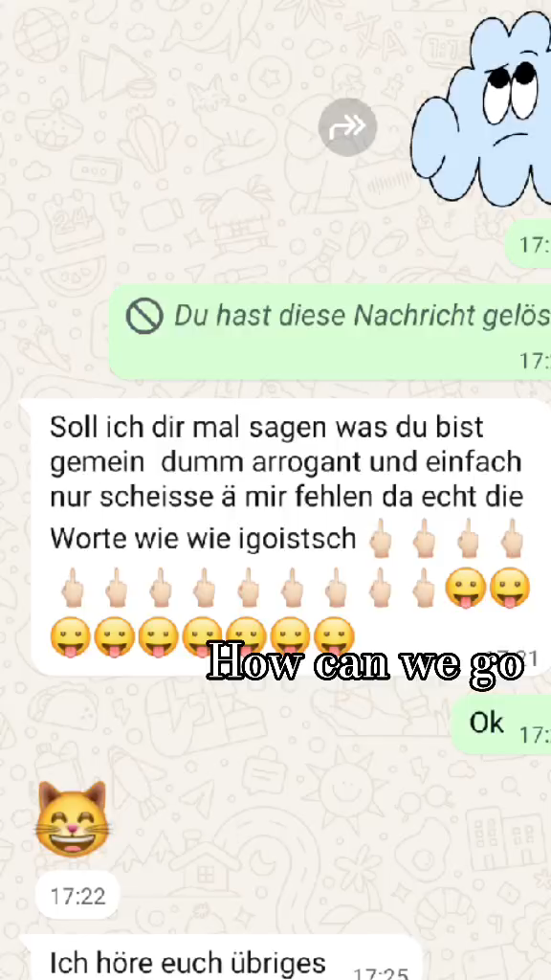Tap the last tongue-out emoji on the second emoji row
This screenshot has width=551, height=980.
click(x=510, y=589)
